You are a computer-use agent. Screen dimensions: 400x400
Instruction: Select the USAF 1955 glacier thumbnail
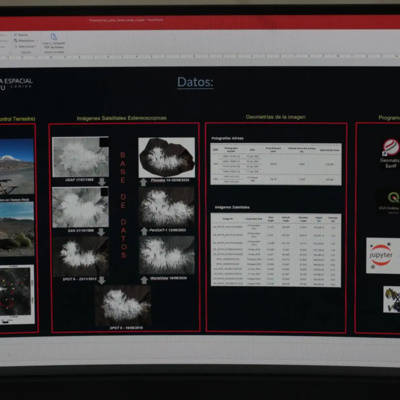(x=80, y=157)
